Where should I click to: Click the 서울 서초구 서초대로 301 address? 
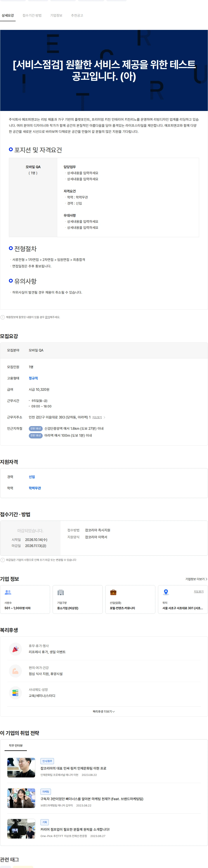pyautogui.click(x=183, y=608)
